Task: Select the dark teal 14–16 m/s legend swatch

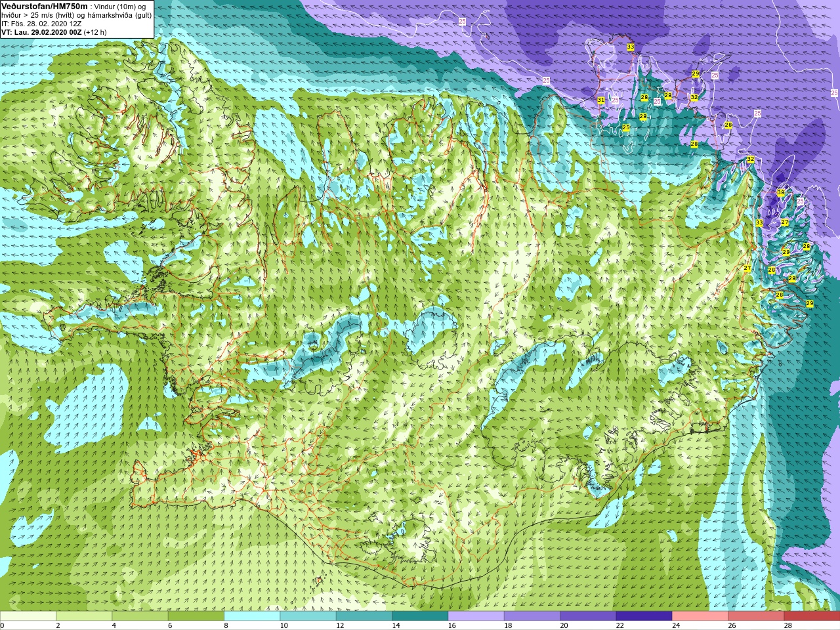Action: point(420,616)
